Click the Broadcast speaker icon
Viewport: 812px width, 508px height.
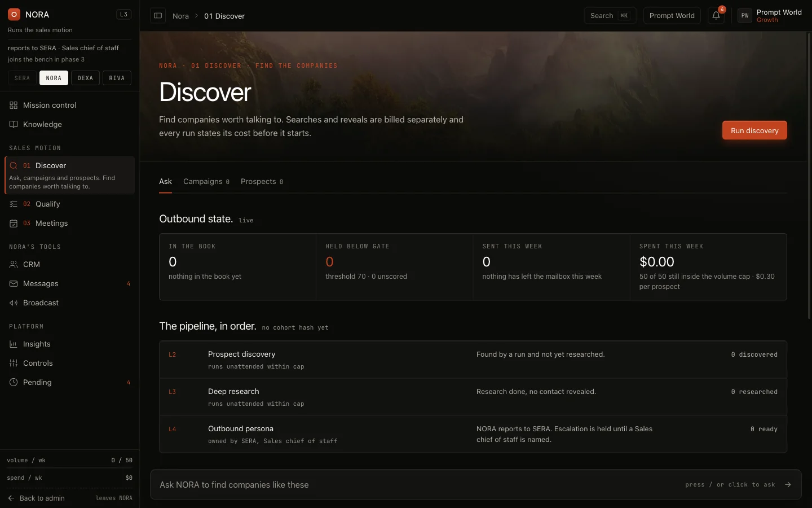coord(14,303)
